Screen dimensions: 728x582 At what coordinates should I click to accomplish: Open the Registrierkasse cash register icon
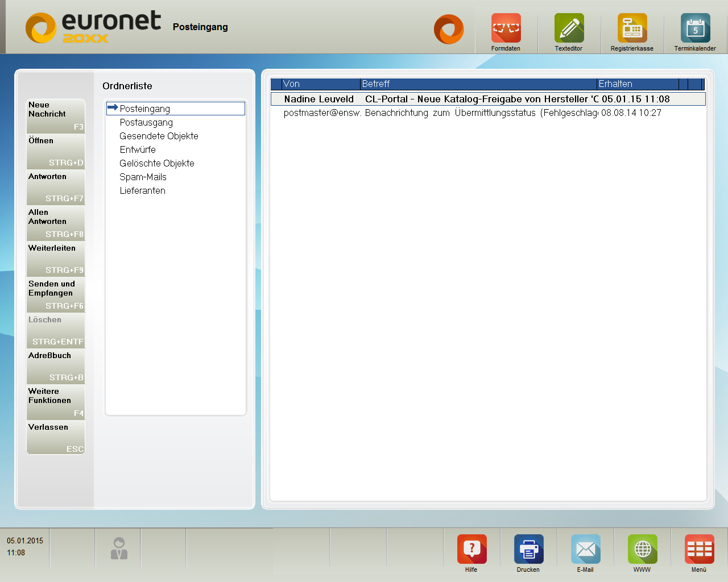[x=632, y=28]
